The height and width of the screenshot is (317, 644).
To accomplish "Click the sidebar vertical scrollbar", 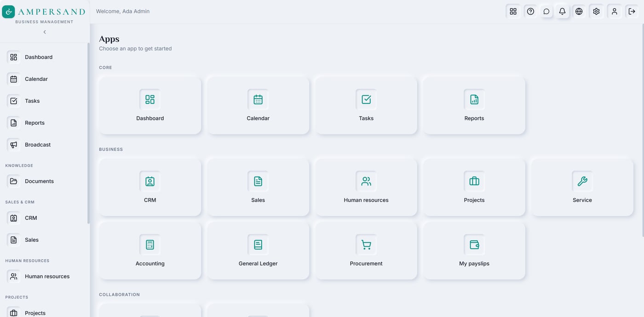I will click(88, 133).
